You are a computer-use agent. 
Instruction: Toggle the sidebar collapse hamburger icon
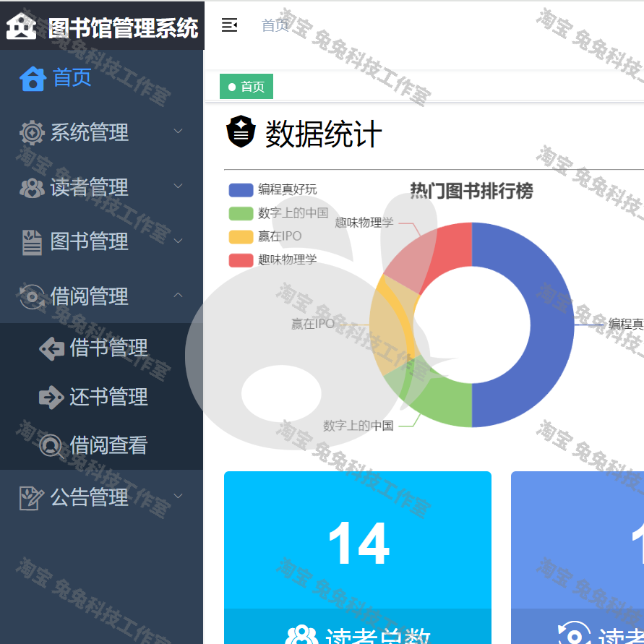[x=229, y=25]
